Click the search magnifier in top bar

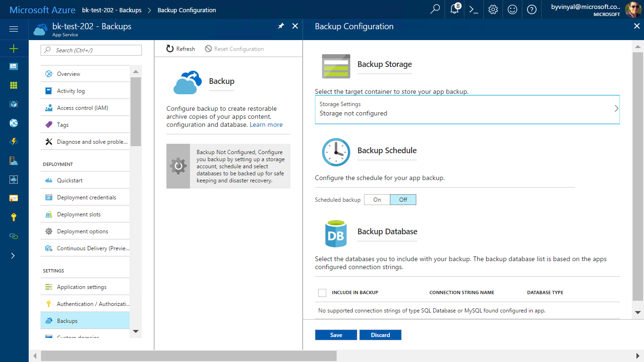coord(435,9)
